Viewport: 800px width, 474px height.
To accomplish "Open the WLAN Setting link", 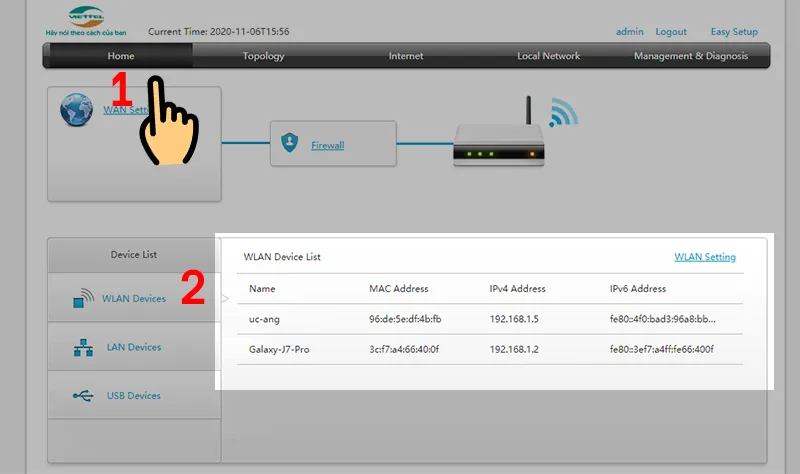I will click(705, 257).
